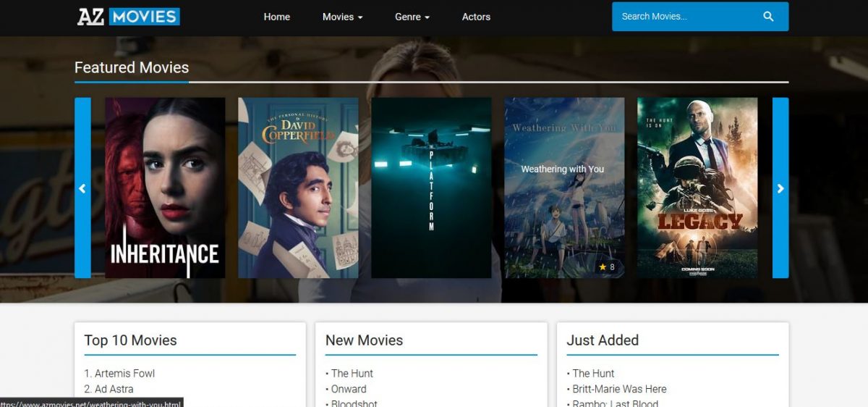868x407 pixels.
Task: Open The Hunt under Just Added
Action: tap(593, 374)
